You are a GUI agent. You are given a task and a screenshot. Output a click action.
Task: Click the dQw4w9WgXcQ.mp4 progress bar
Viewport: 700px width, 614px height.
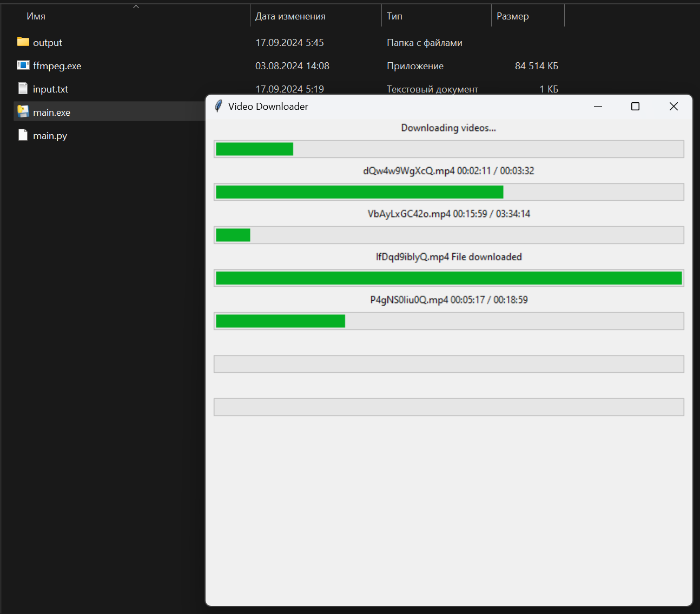click(449, 192)
